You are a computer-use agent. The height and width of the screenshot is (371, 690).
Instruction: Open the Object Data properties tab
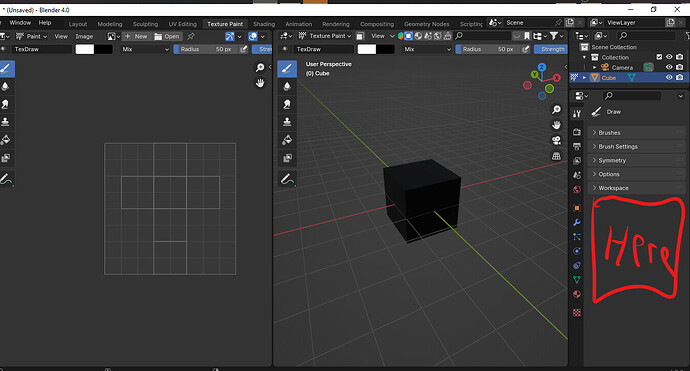[x=577, y=279]
